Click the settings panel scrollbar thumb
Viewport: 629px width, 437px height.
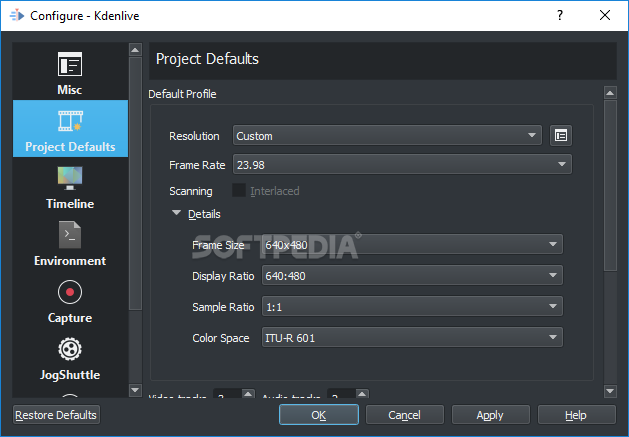[610, 185]
